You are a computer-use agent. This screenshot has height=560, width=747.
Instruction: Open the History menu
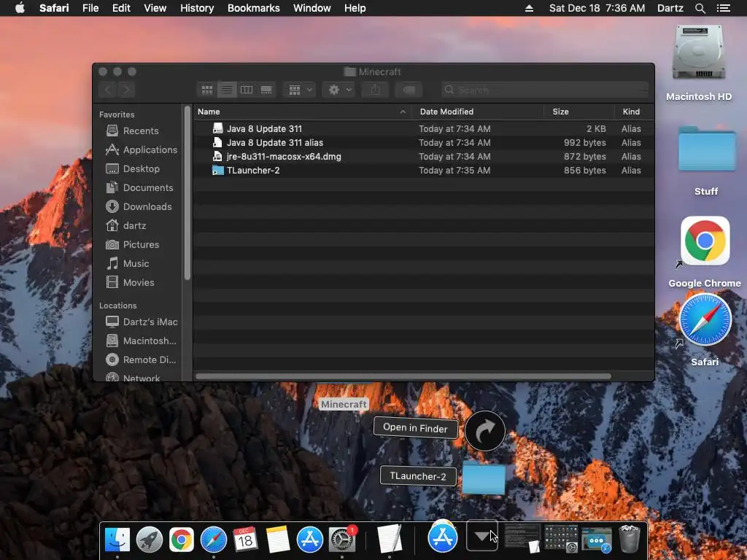[197, 8]
